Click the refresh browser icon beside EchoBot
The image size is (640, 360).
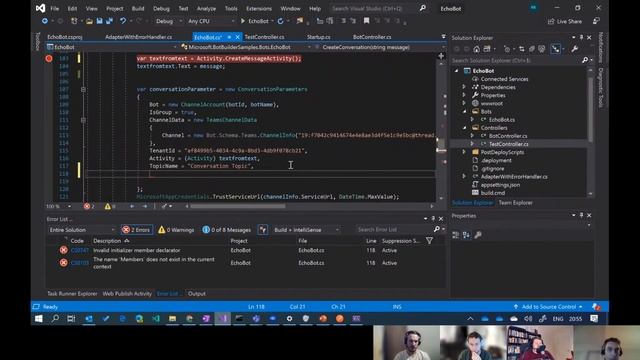(280, 21)
